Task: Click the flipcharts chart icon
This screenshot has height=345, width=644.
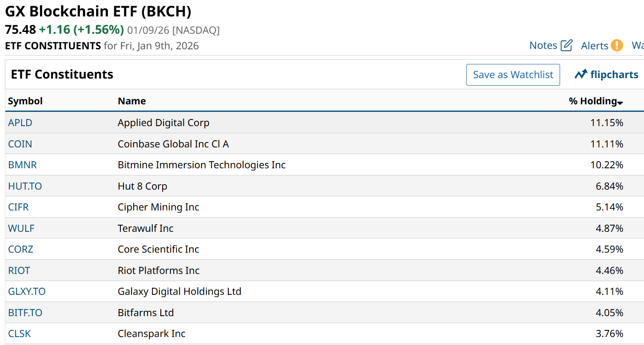Action: click(x=581, y=75)
